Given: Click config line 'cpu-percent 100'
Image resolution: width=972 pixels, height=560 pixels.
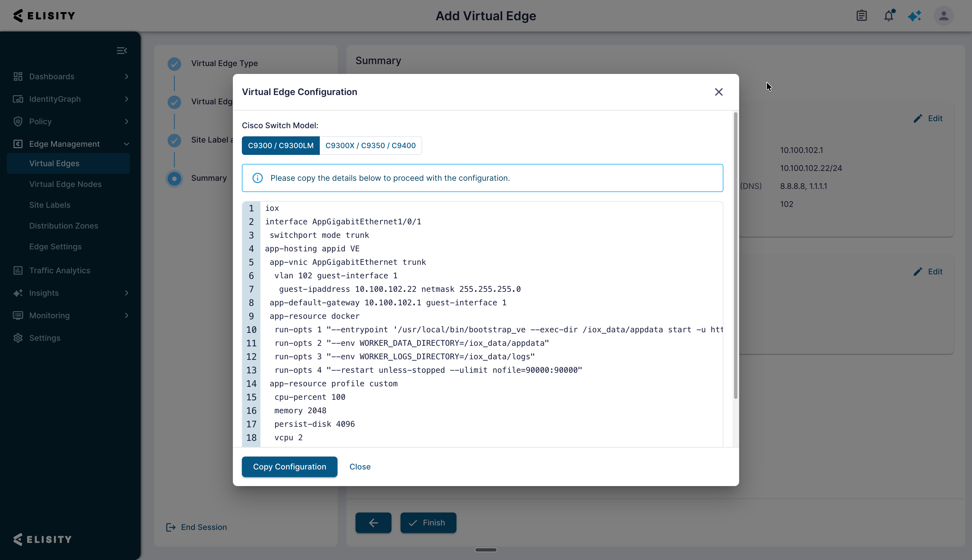Looking at the screenshot, I should coord(310,397).
